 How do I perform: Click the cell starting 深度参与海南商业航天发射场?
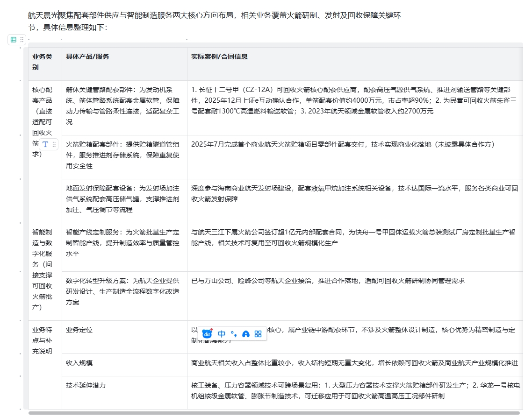pos(355,201)
